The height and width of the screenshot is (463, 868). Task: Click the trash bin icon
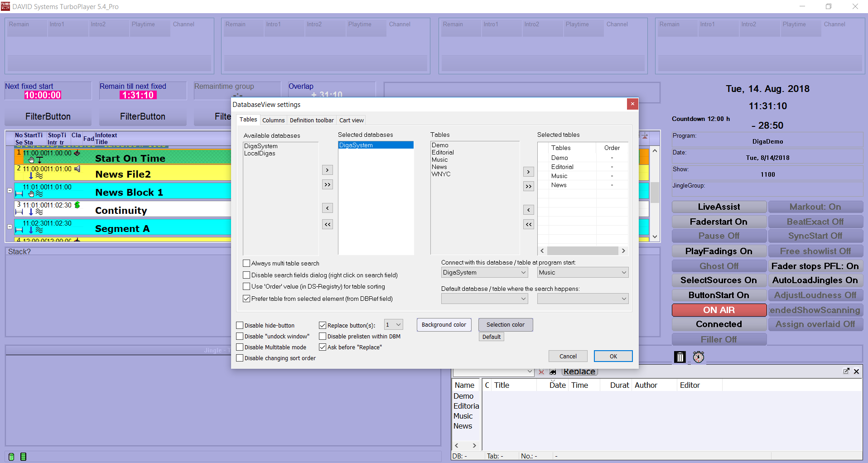680,357
